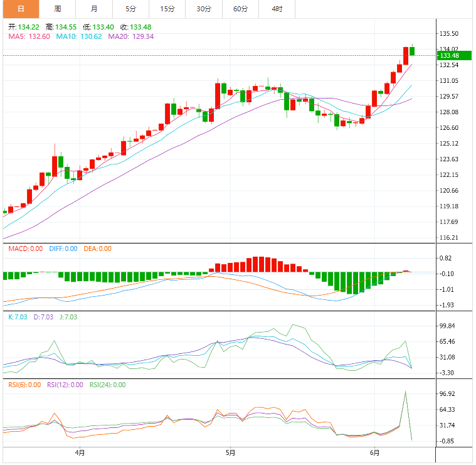476x465 pixels.
Task: Select the MA20 moving average label
Action: 131,36
